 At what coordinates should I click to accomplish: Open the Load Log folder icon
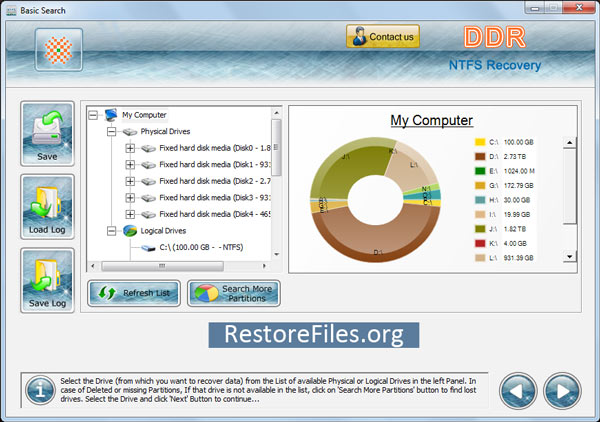tap(47, 207)
